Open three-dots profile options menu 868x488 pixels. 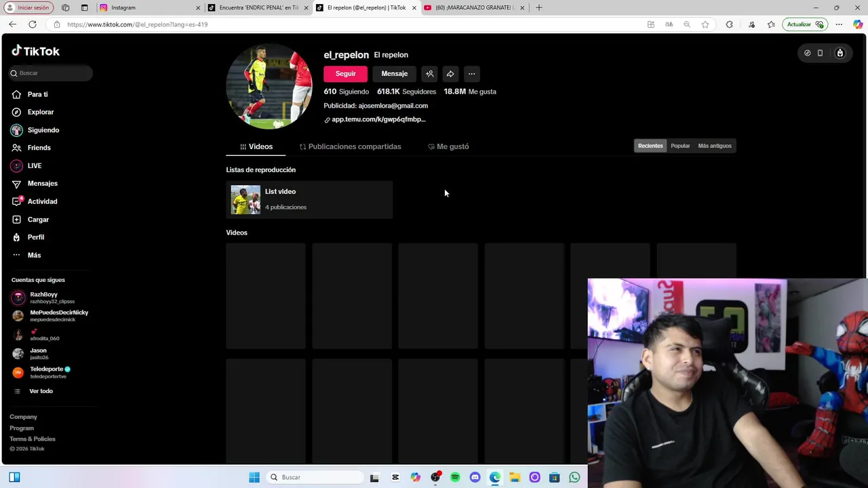coord(471,74)
